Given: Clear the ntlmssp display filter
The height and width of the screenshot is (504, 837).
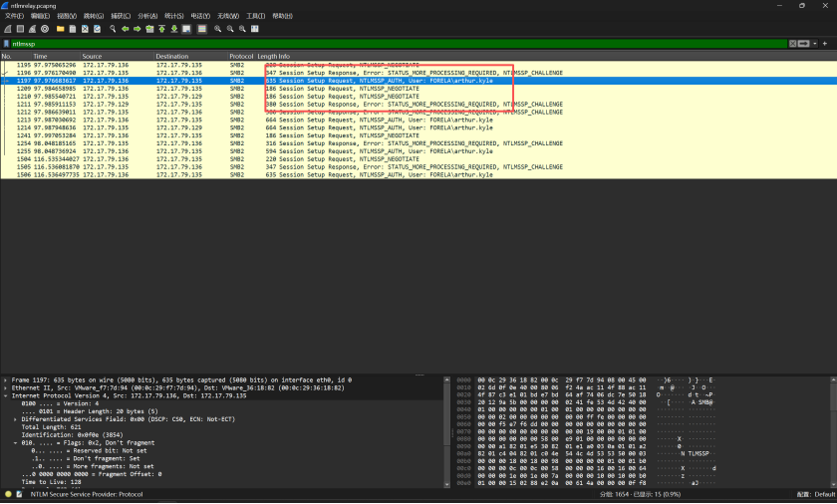Looking at the screenshot, I should (x=794, y=44).
